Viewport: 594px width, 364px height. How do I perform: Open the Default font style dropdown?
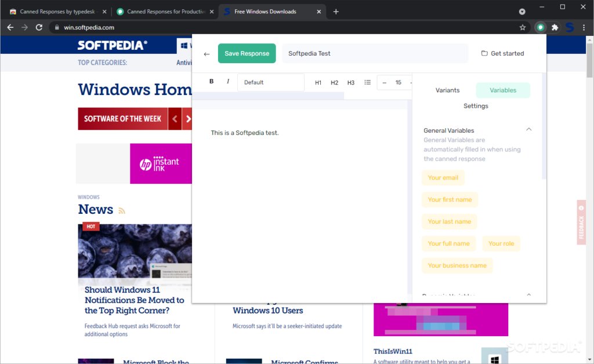pyautogui.click(x=271, y=82)
